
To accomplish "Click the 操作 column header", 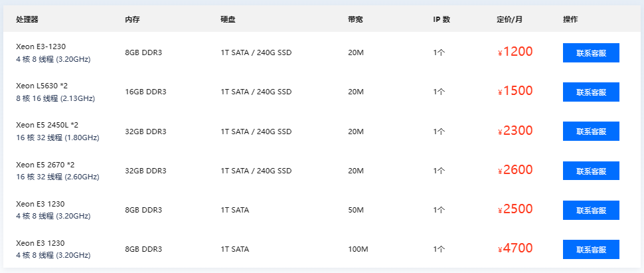I will click(x=570, y=19).
